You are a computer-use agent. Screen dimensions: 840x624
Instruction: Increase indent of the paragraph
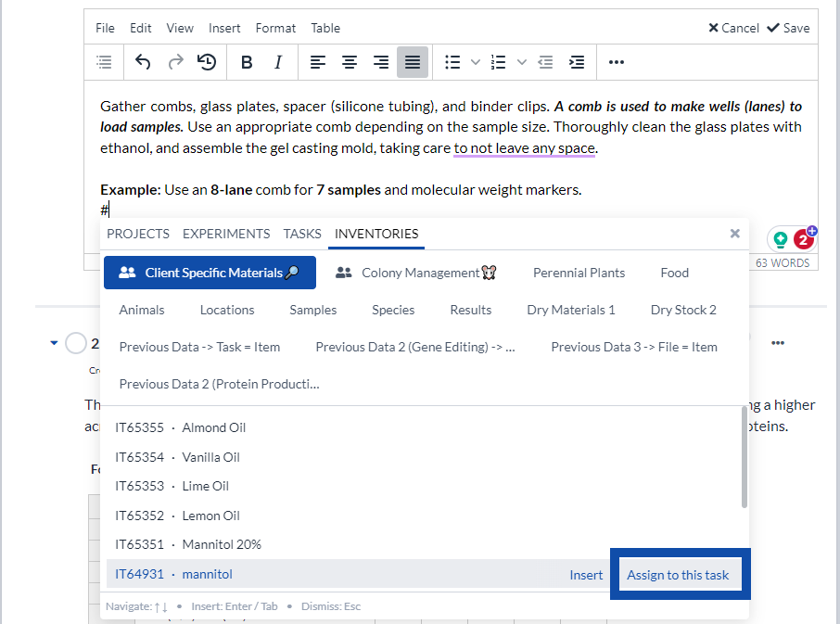[x=577, y=62]
